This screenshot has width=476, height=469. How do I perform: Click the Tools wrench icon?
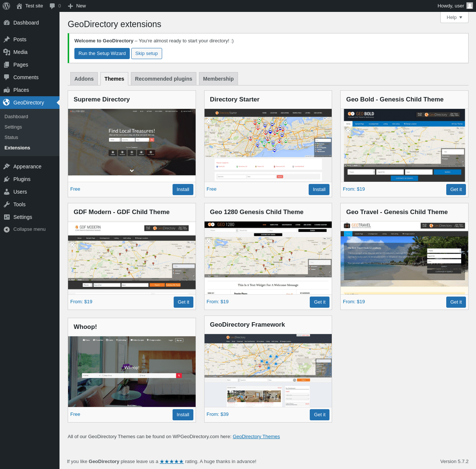pos(7,204)
